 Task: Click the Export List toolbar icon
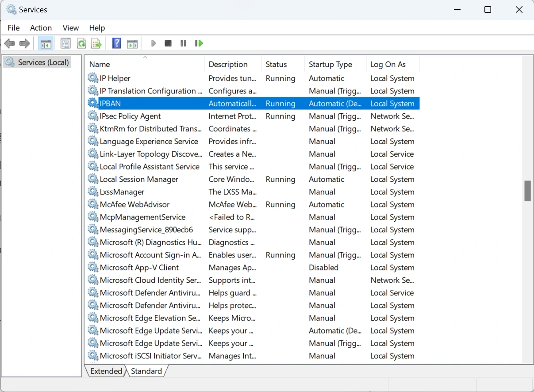[x=96, y=43]
